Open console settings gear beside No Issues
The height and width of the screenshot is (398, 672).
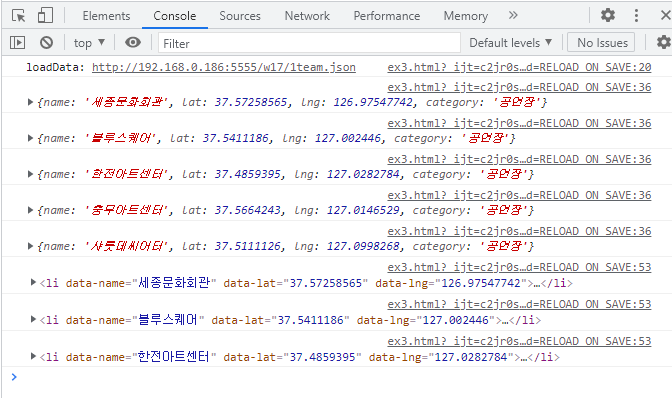click(x=663, y=42)
